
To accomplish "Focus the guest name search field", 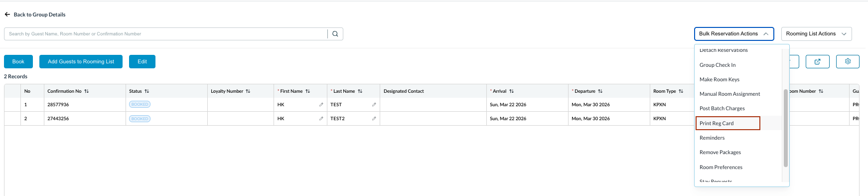I will (166, 34).
